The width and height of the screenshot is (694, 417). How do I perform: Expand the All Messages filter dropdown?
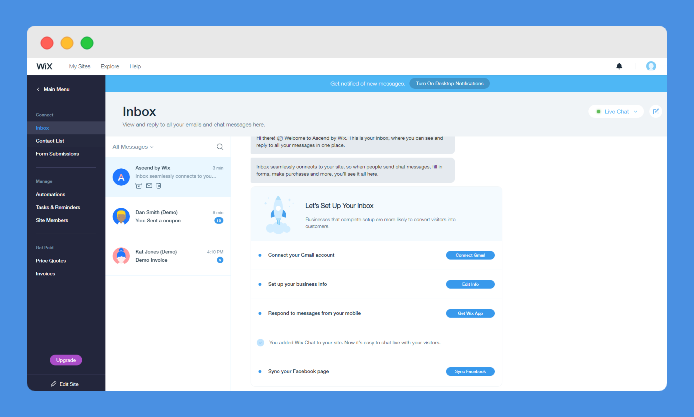133,147
